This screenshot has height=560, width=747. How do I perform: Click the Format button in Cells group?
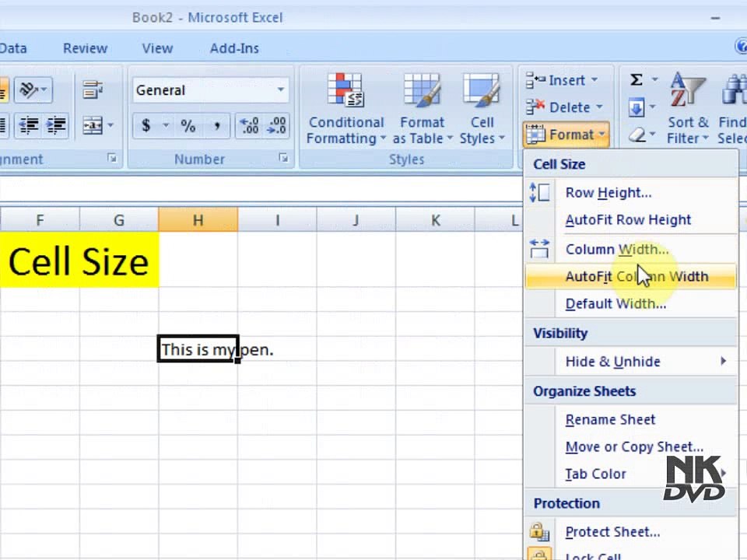pyautogui.click(x=566, y=135)
